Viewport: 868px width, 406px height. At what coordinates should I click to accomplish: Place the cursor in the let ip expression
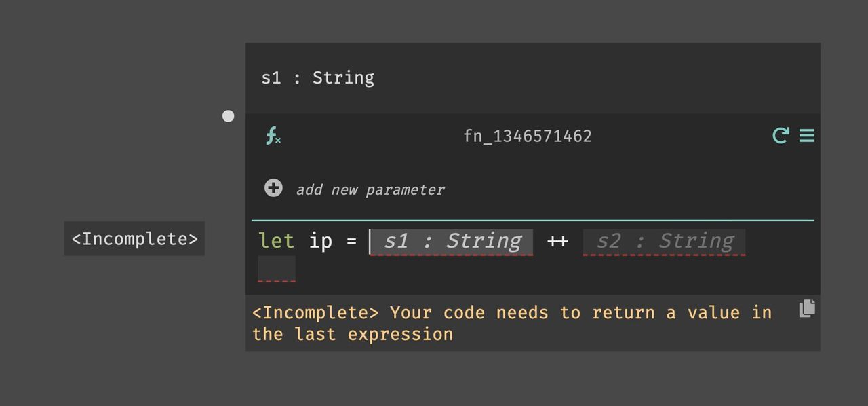pos(320,241)
